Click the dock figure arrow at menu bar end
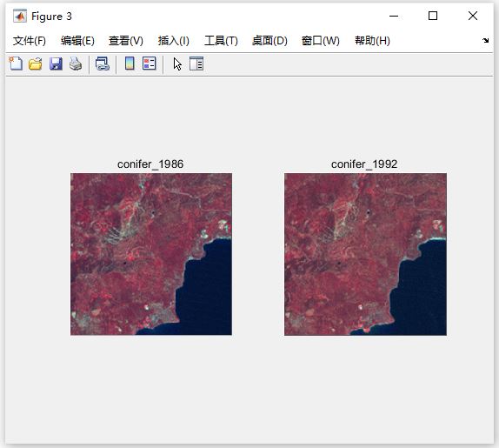499x448 pixels. 485,40
